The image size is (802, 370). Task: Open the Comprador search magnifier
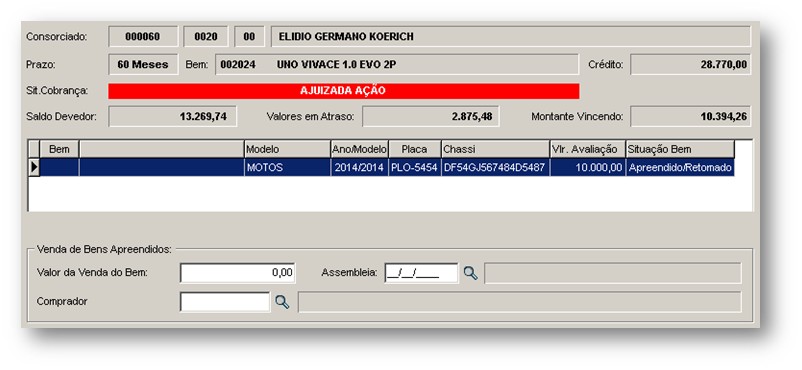[282, 302]
